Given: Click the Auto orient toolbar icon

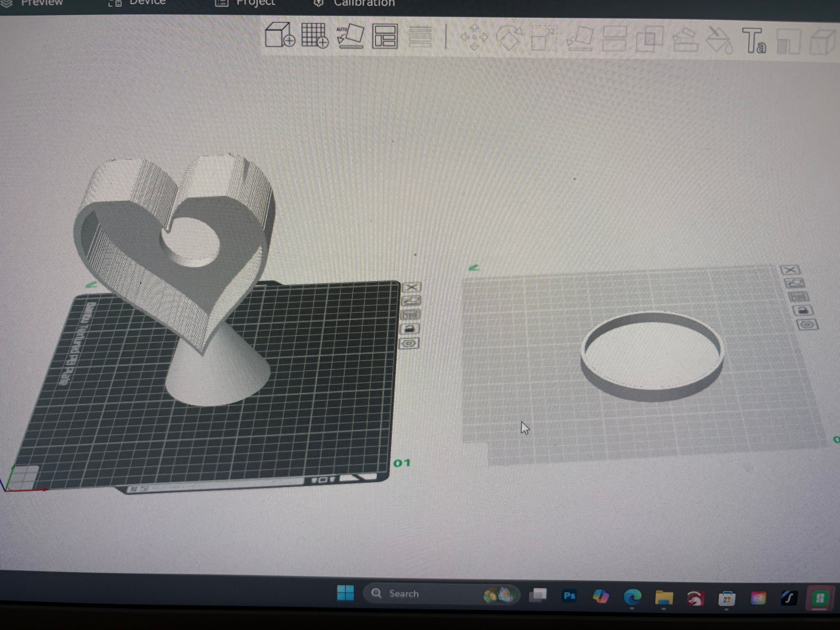Looking at the screenshot, I should (x=350, y=36).
